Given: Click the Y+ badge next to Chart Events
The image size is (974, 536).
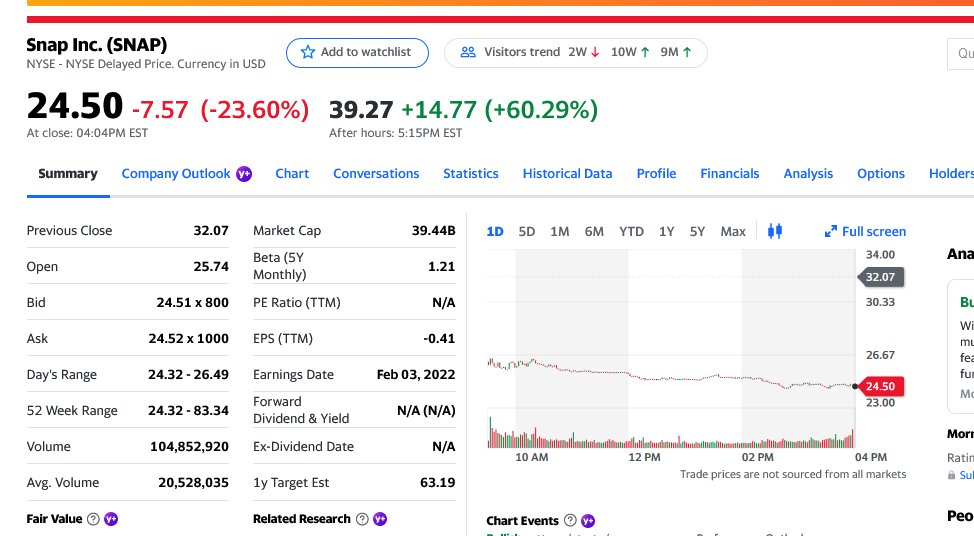Looking at the screenshot, I should [x=588, y=520].
